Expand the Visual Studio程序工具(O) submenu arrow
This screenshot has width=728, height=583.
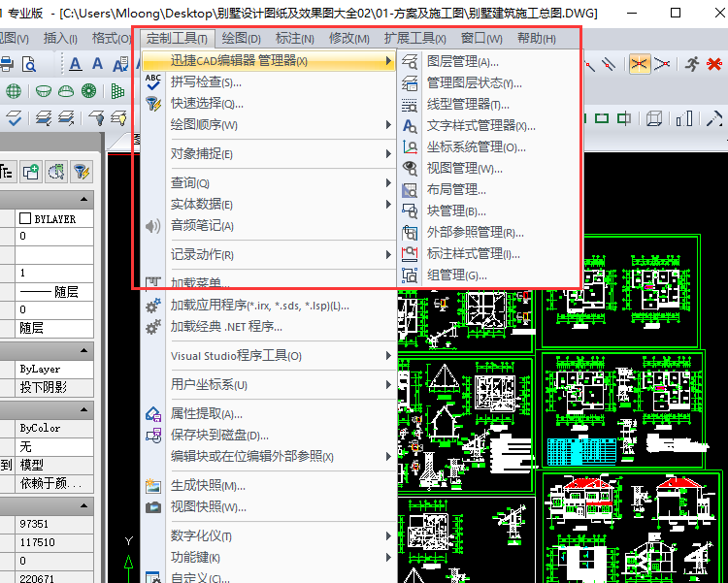[388, 356]
